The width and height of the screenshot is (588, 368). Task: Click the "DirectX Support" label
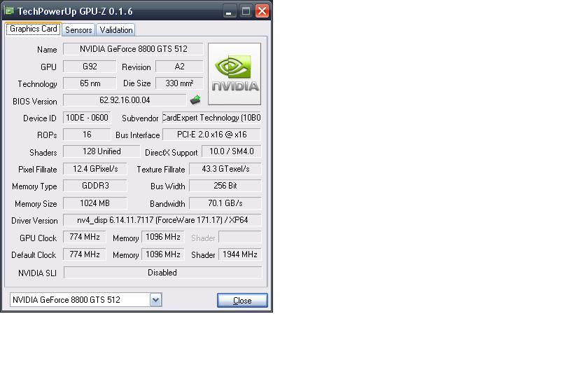[171, 153]
